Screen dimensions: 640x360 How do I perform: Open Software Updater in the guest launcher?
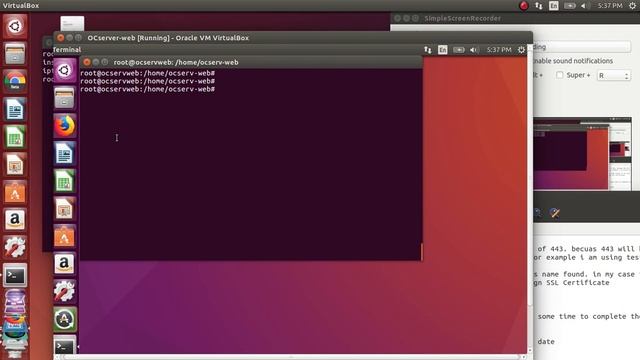[64, 320]
